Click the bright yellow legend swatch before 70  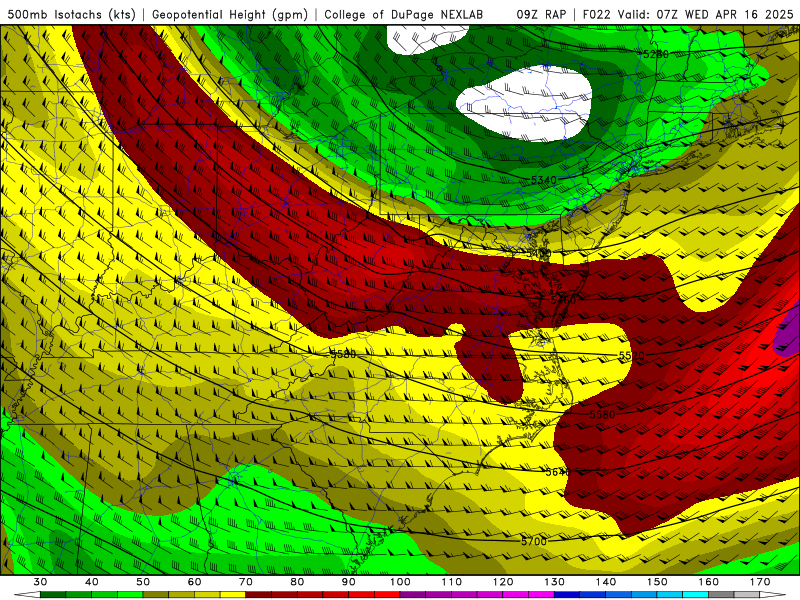pyautogui.click(x=233, y=595)
